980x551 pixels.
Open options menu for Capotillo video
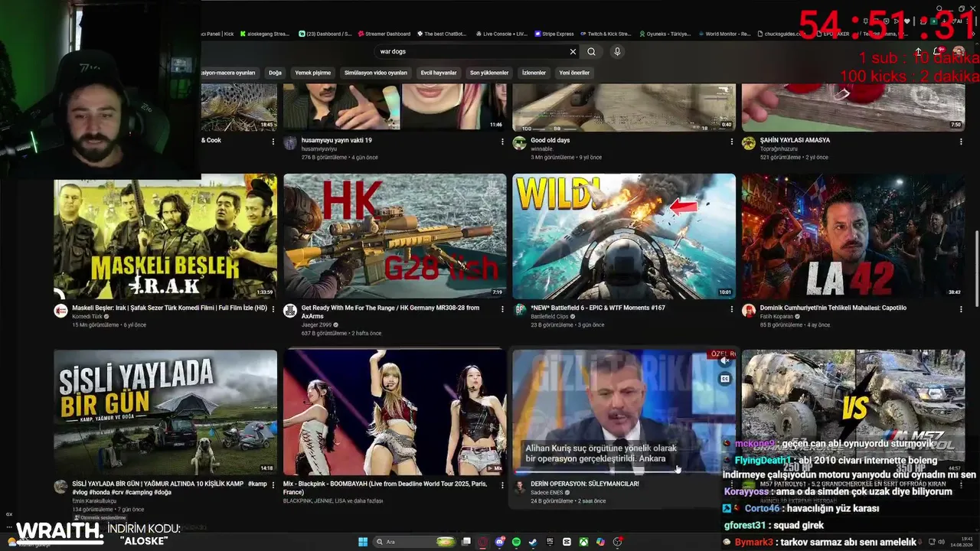point(961,309)
